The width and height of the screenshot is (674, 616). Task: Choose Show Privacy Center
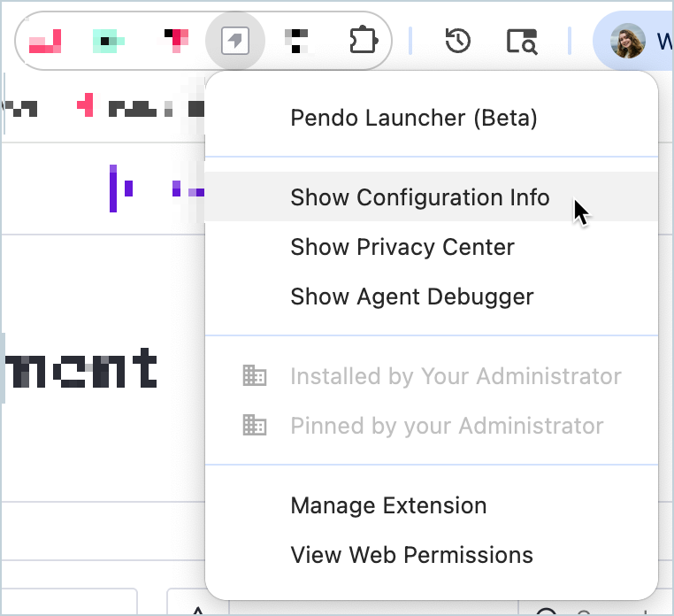pos(432,247)
